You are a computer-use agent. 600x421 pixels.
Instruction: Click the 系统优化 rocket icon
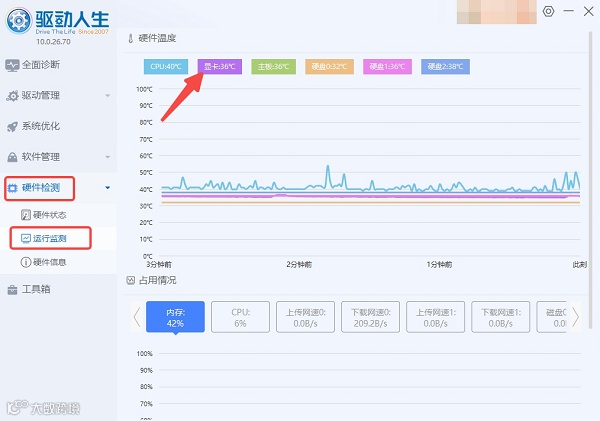click(x=12, y=127)
